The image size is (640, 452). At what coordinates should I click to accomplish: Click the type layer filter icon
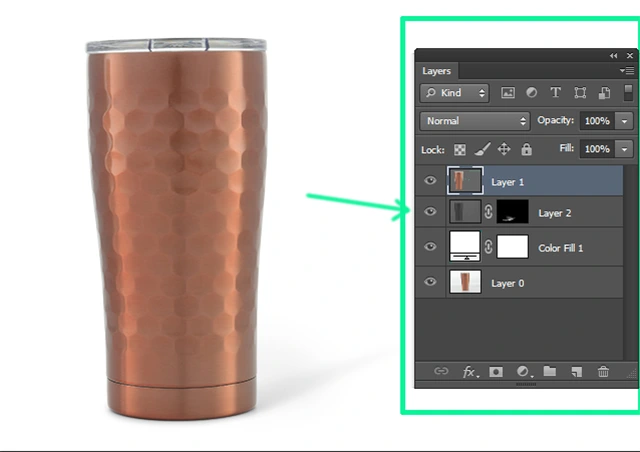tap(556, 93)
